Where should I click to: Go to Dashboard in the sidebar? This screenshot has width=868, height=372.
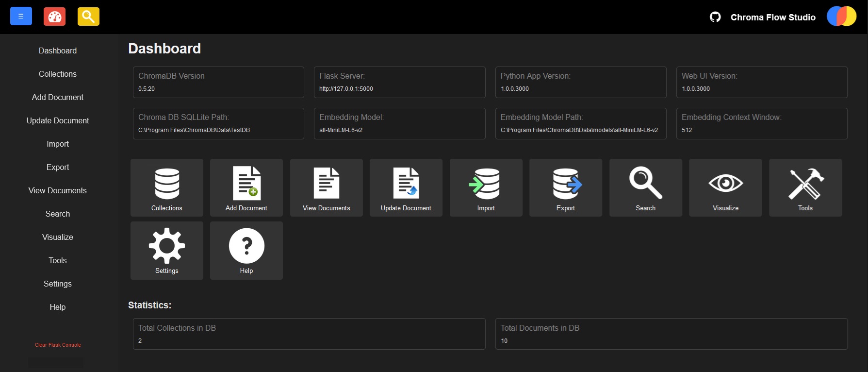[58, 51]
